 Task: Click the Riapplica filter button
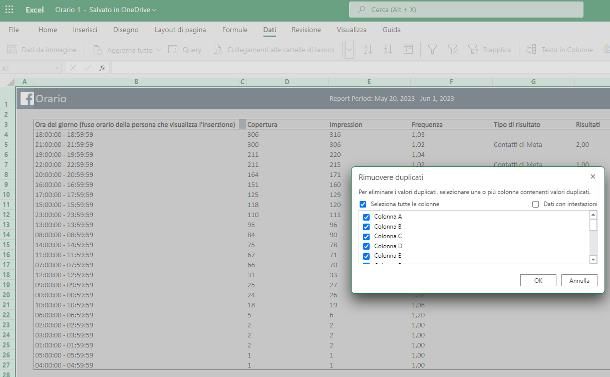[489, 49]
